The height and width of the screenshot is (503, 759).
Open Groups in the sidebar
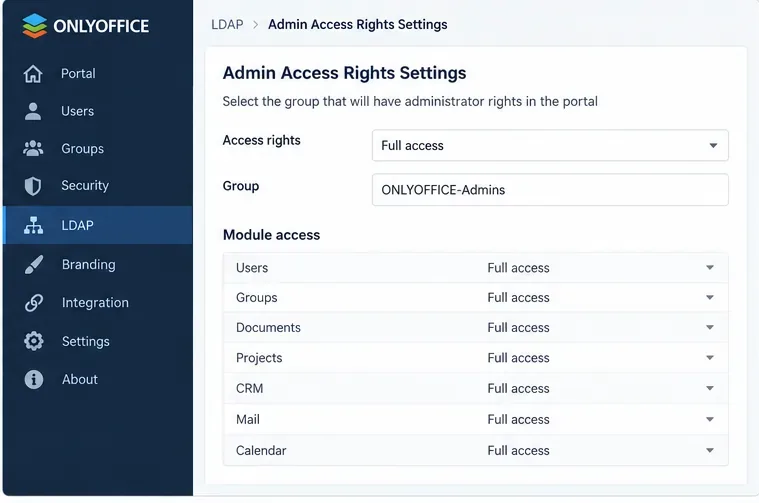tap(98, 149)
